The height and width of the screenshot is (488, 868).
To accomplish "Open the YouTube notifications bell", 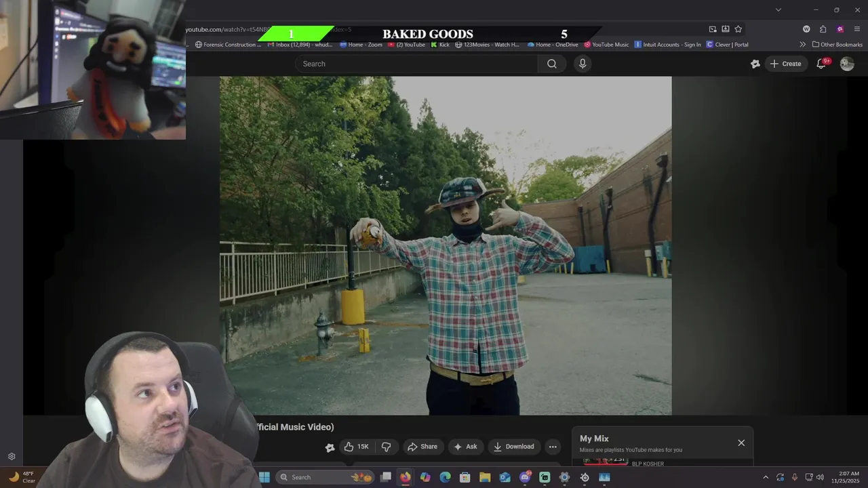I will [821, 64].
